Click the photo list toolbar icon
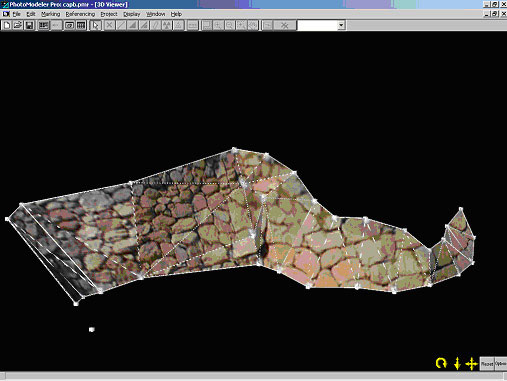 coord(43,25)
